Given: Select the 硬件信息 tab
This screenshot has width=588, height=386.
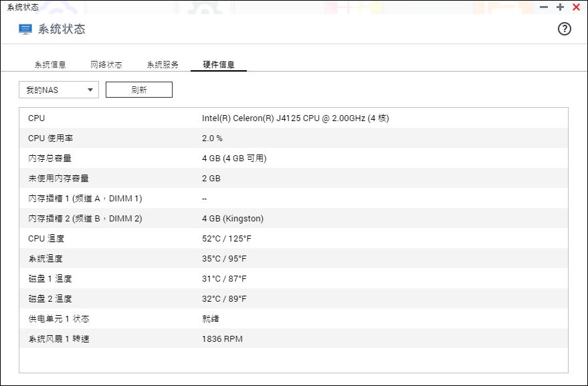Looking at the screenshot, I should pyautogui.click(x=219, y=64).
